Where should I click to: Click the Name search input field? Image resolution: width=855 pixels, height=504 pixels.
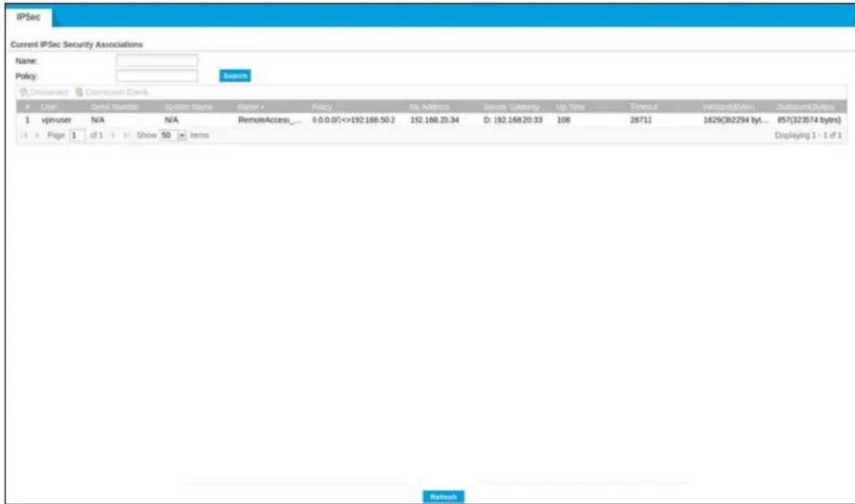(157, 60)
